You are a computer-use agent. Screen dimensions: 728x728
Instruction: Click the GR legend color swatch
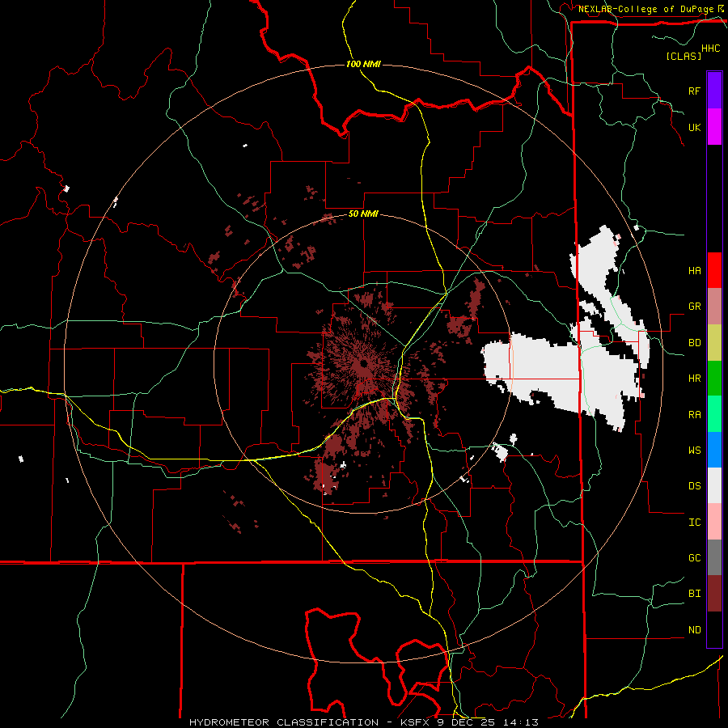click(714, 307)
